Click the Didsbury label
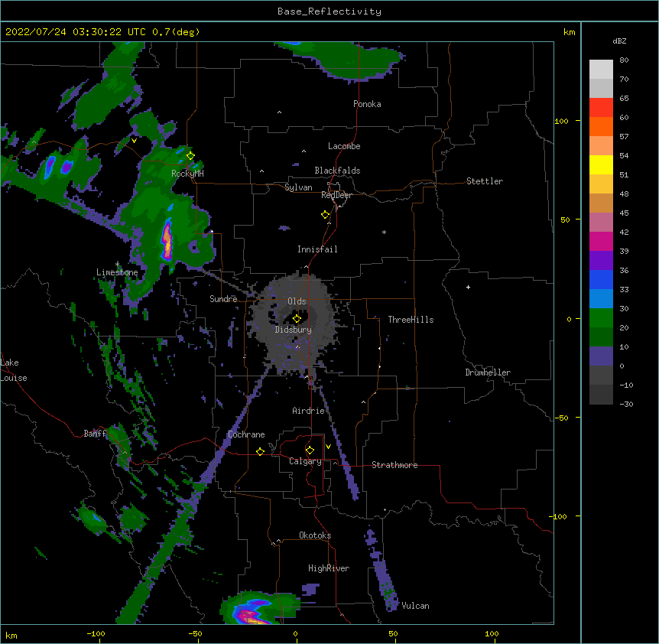659x644 pixels. point(294,330)
